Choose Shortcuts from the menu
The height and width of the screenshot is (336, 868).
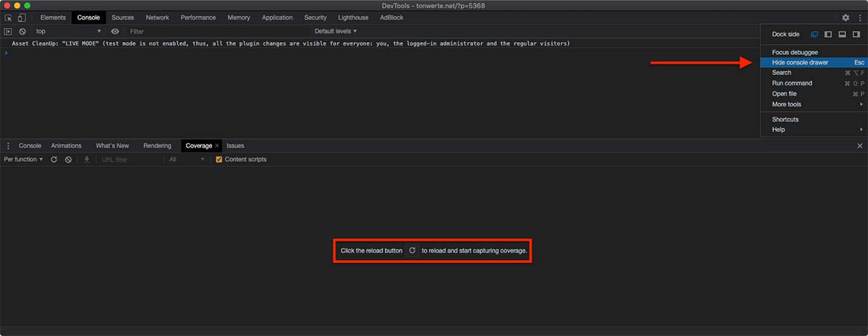click(x=814, y=119)
